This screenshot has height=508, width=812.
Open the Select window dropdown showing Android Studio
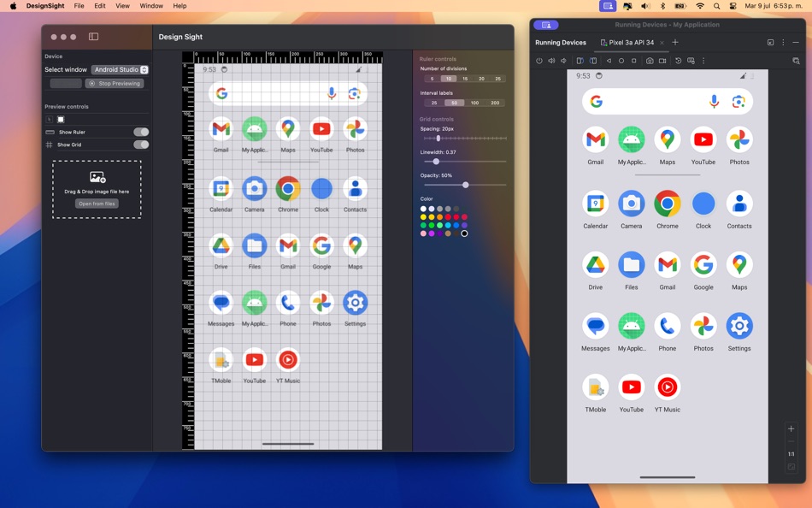(x=119, y=69)
